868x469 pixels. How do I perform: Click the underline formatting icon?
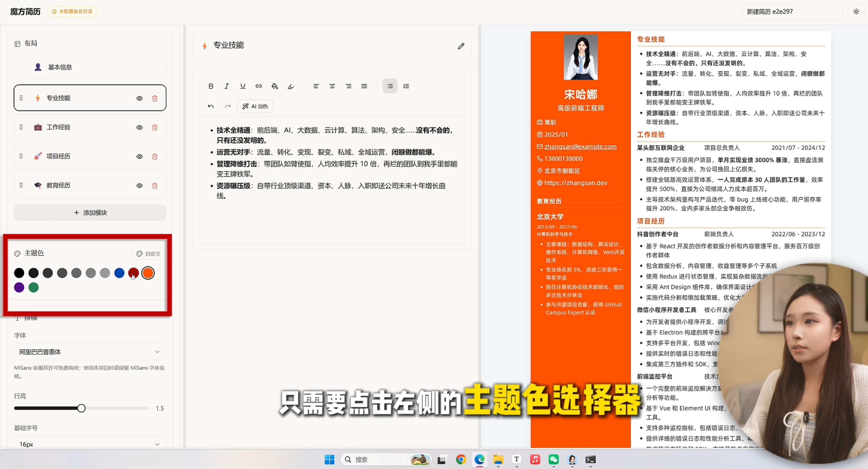[x=243, y=86]
